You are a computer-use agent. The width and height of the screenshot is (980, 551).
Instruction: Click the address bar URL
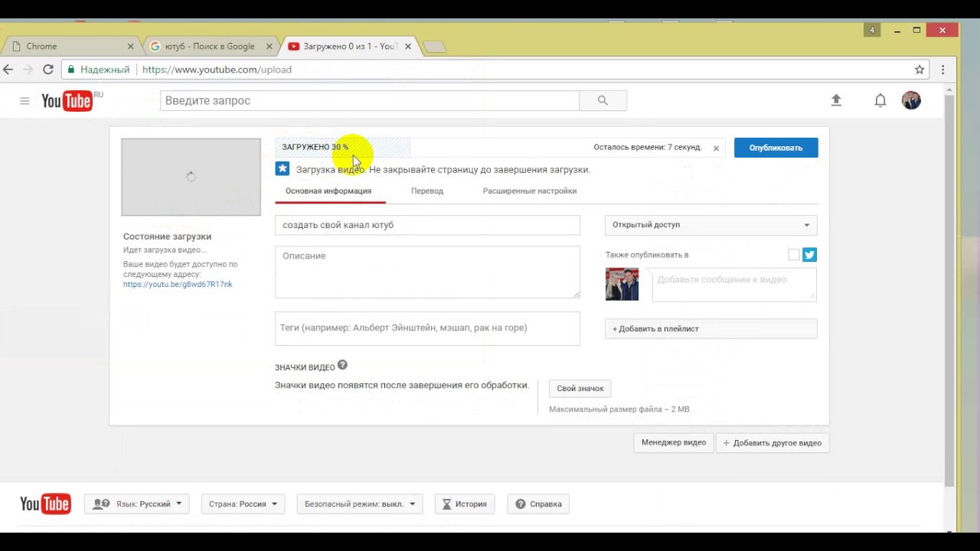point(217,70)
